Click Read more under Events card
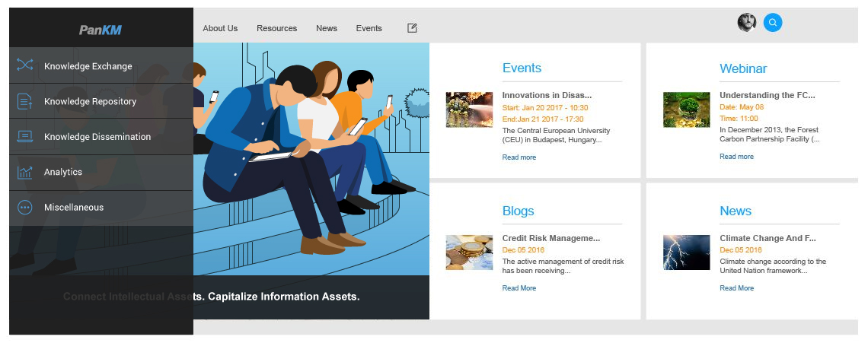This screenshot has width=868, height=343. pos(519,157)
